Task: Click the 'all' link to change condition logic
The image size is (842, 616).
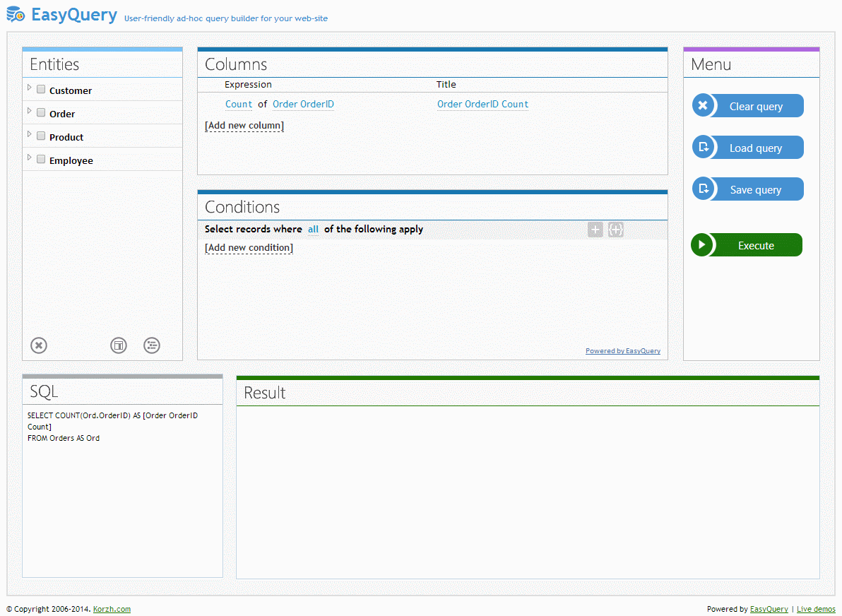Action: [x=313, y=229]
